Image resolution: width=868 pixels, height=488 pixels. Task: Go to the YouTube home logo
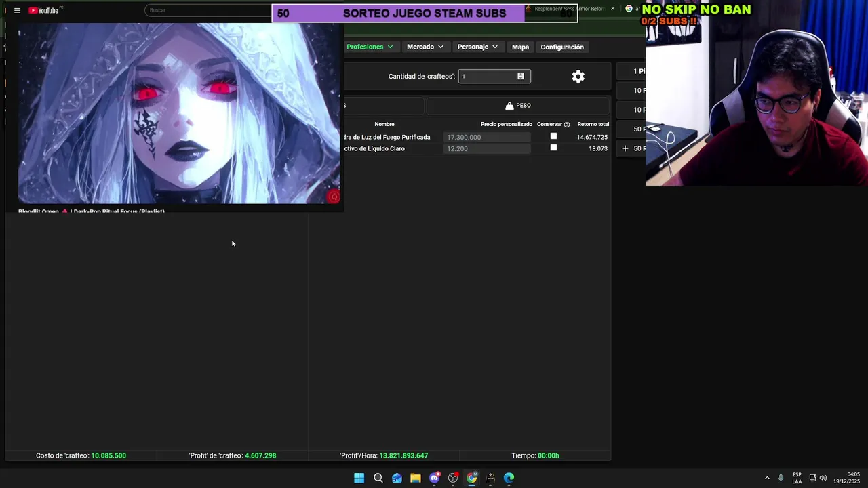tap(45, 10)
